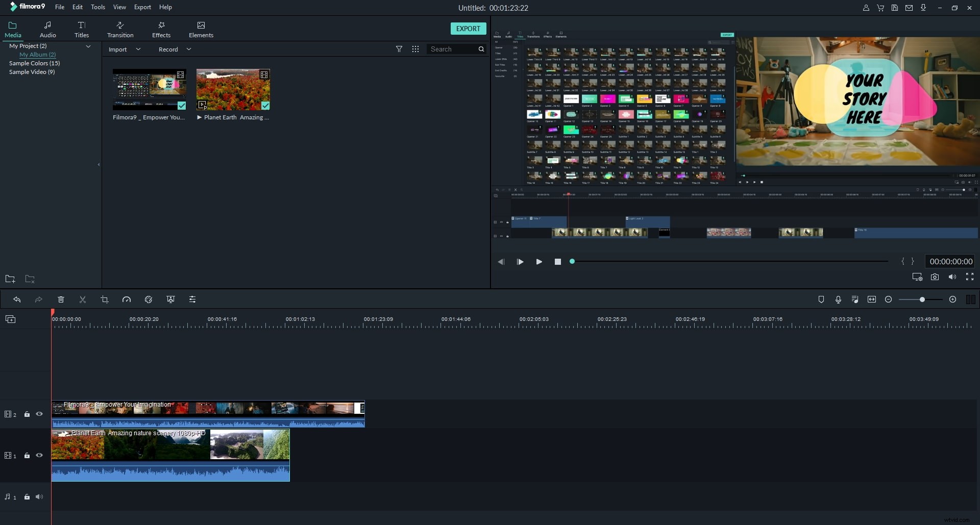Click the record voiceover microphone icon
980x525 pixels.
pyautogui.click(x=838, y=299)
